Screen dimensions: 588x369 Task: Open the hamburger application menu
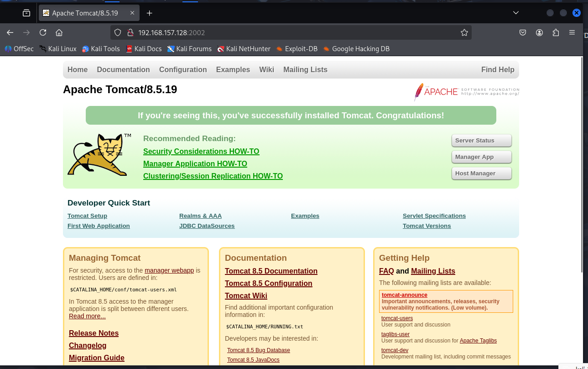(572, 32)
